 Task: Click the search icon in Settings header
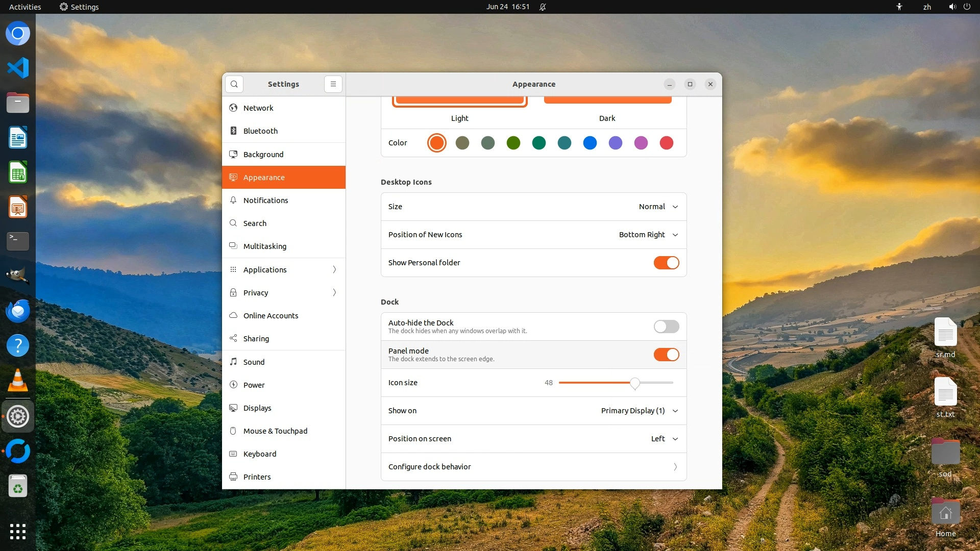click(x=234, y=84)
